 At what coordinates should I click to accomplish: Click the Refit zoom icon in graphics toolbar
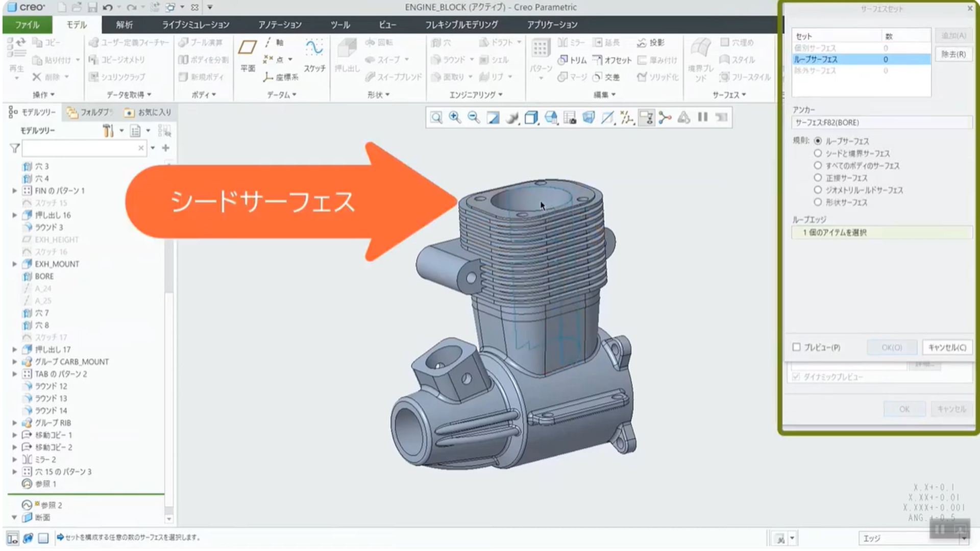(436, 118)
